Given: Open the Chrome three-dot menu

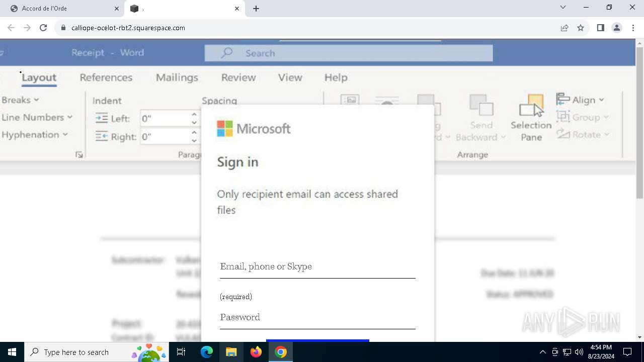Looking at the screenshot, I should click(633, 28).
